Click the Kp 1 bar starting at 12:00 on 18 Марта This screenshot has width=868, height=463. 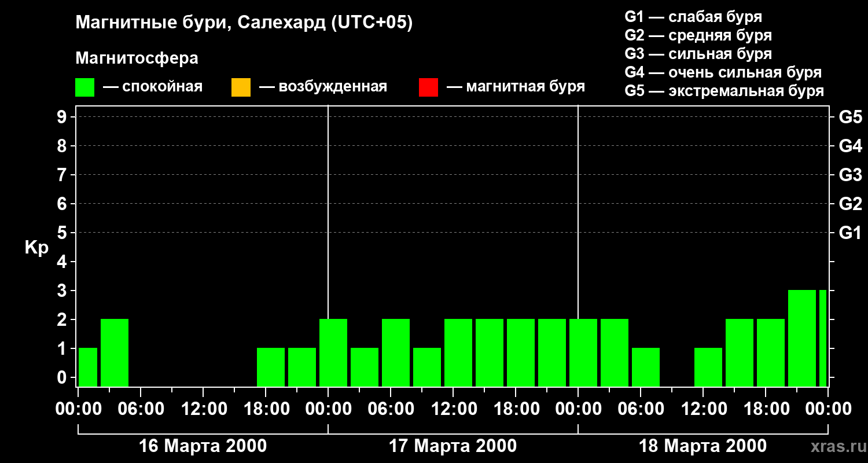coord(708,368)
